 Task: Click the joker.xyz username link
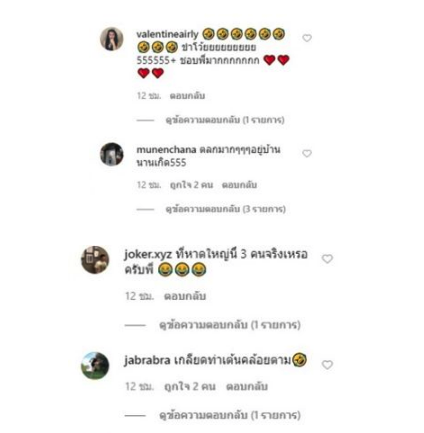coord(148,255)
